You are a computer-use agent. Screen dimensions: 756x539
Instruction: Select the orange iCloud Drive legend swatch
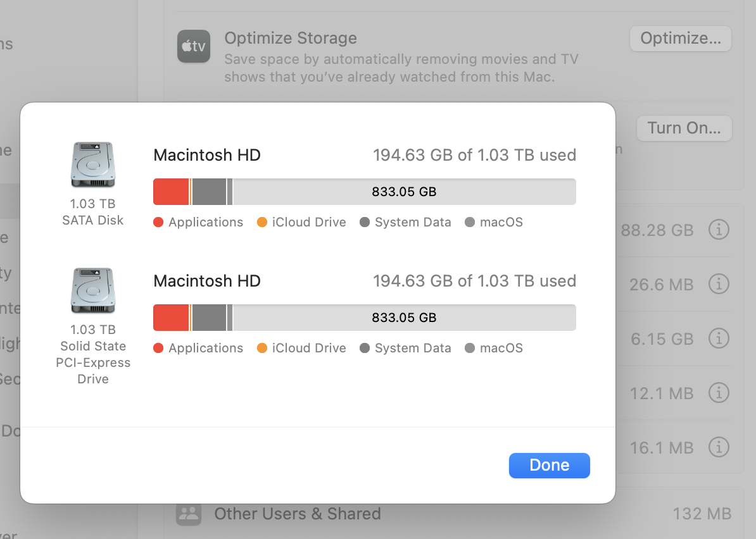[261, 222]
